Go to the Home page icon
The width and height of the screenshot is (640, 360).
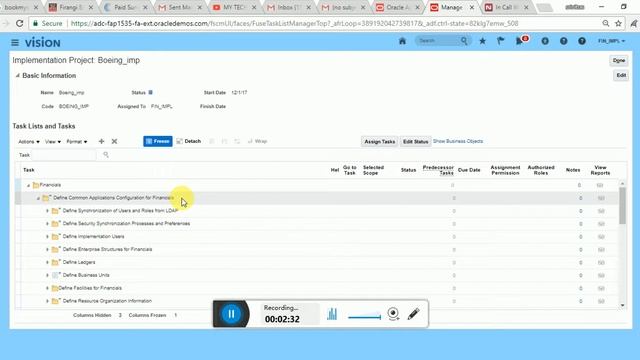pos(402,41)
